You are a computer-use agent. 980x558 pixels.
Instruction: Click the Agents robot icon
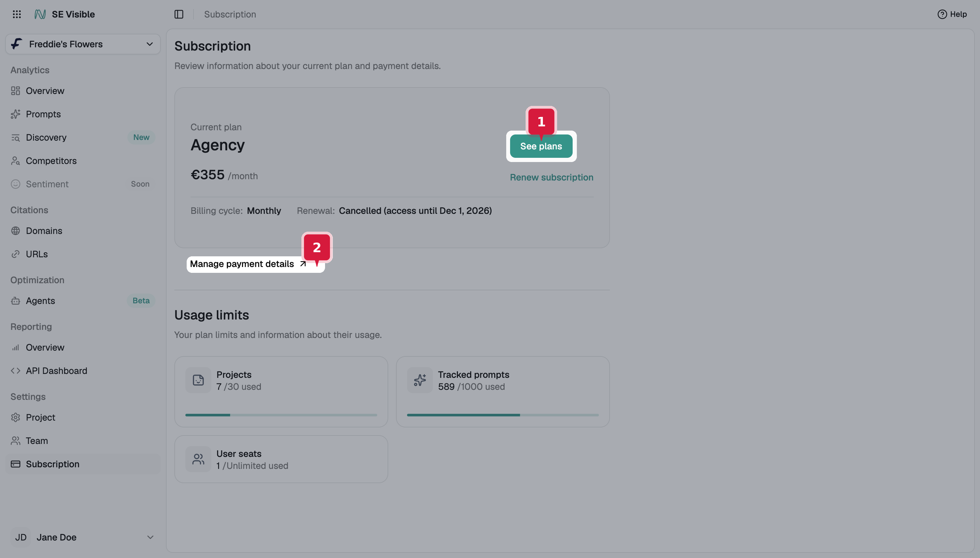click(15, 301)
